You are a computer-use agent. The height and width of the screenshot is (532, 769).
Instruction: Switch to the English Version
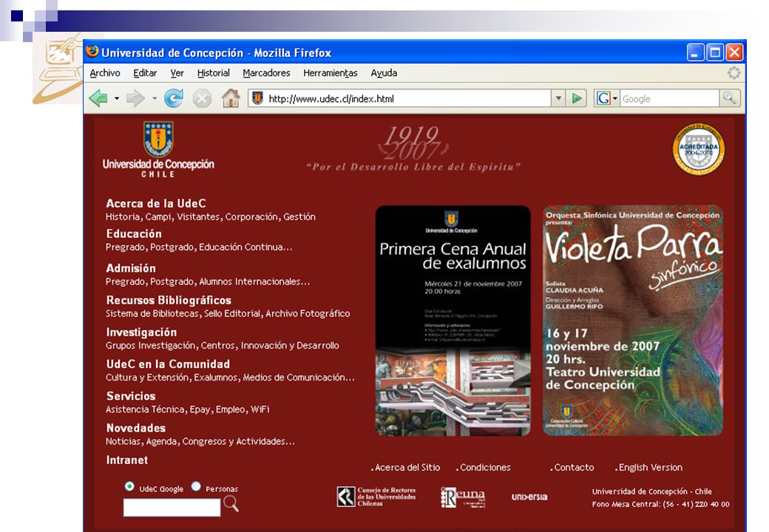pyautogui.click(x=648, y=467)
